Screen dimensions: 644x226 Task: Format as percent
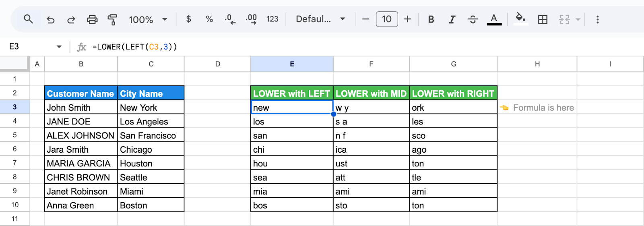pos(209,19)
